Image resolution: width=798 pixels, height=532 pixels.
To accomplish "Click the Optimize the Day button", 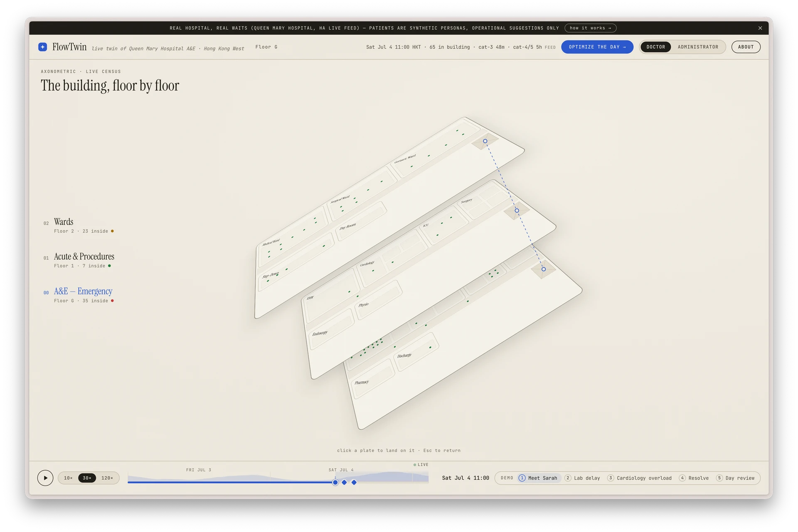I will click(597, 47).
